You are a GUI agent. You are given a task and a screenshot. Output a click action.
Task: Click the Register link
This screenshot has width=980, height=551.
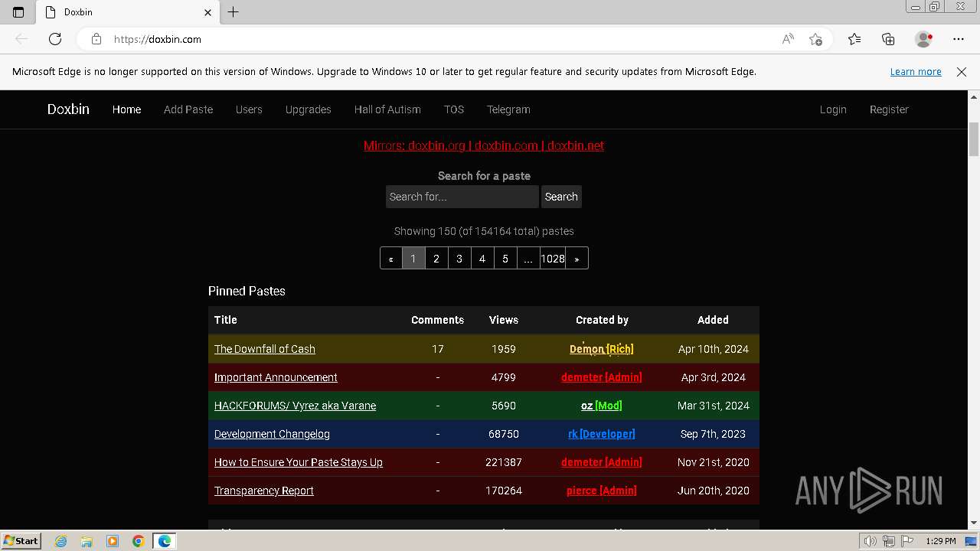pyautogui.click(x=889, y=109)
